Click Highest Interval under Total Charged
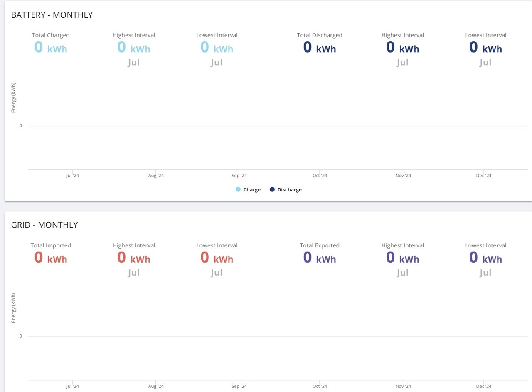The width and height of the screenshot is (532, 392). (x=134, y=35)
